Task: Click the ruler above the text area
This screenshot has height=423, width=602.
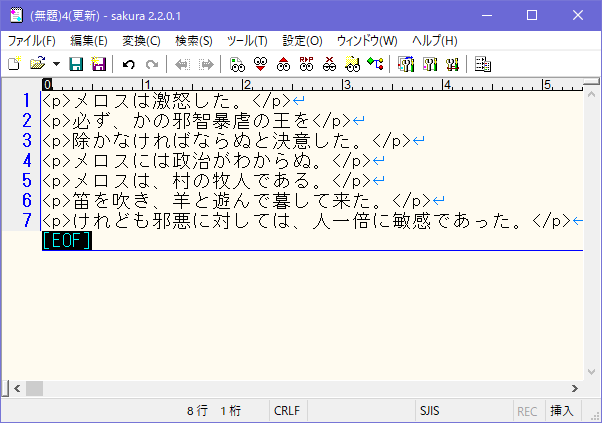Action: 313,85
